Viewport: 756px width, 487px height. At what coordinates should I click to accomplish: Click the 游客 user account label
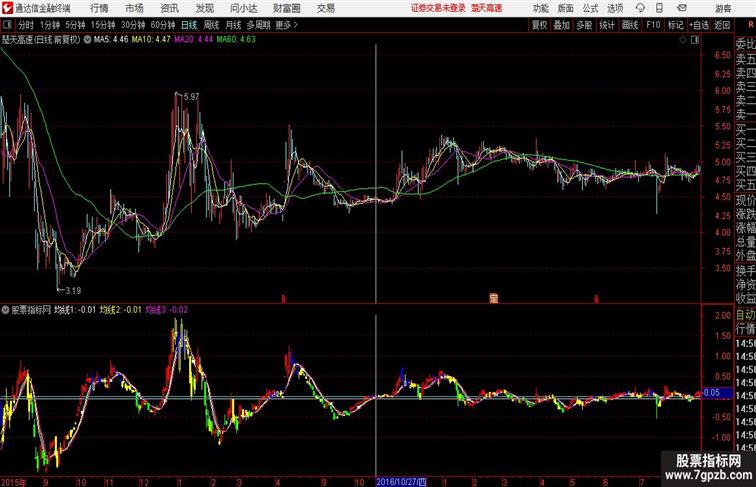click(723, 8)
